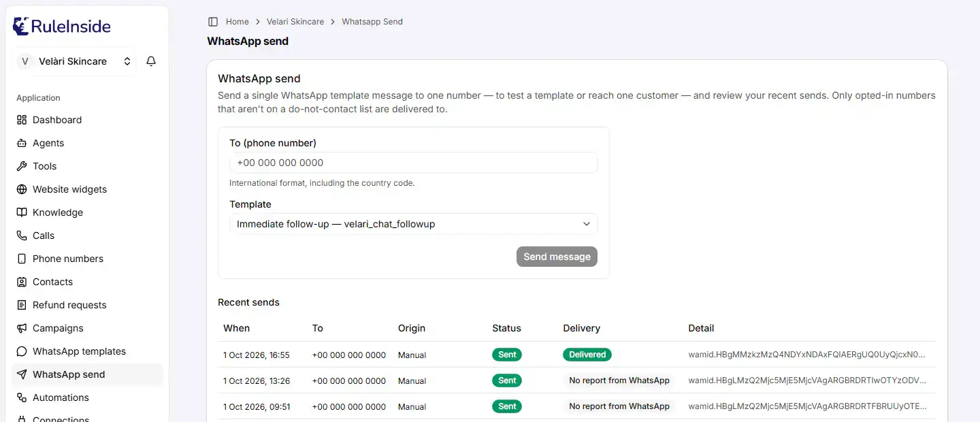Navigate to Campaigns
This screenshot has height=422, width=980.
pos(87,328)
